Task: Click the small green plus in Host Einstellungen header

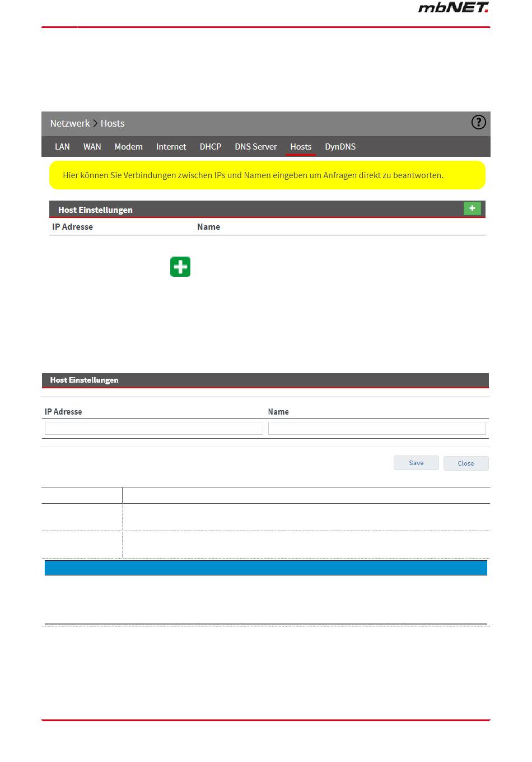Action: 472,208
